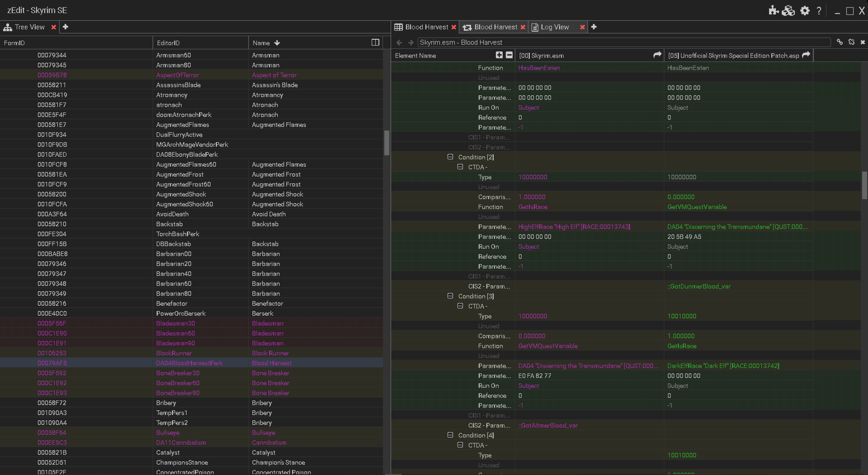Close the Tree View tab
868x475 pixels.
click(53, 27)
